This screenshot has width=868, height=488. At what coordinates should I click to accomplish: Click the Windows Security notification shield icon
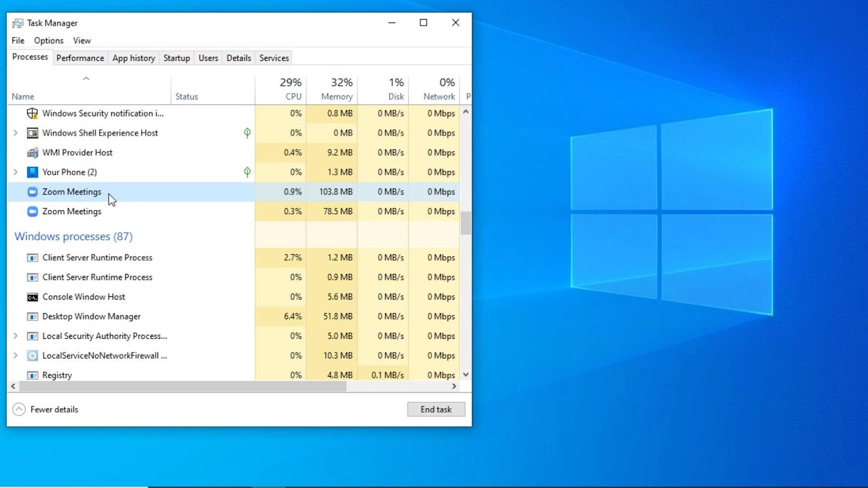pos(32,113)
